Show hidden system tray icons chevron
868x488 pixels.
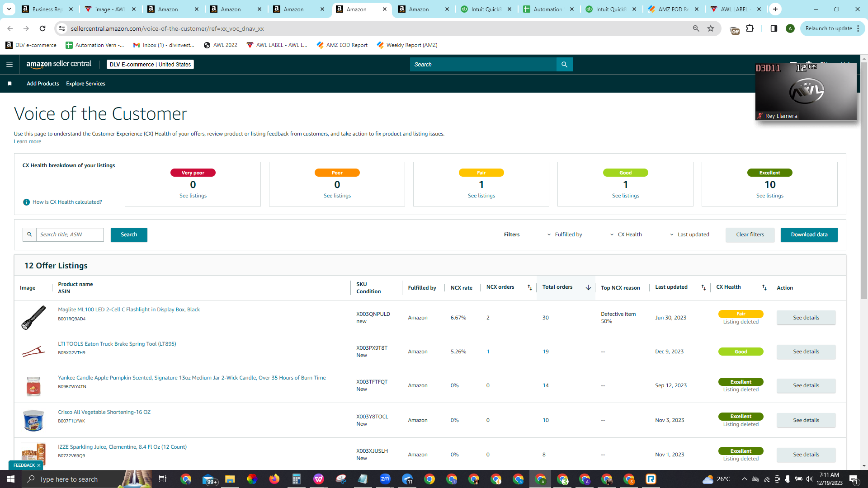[744, 479]
